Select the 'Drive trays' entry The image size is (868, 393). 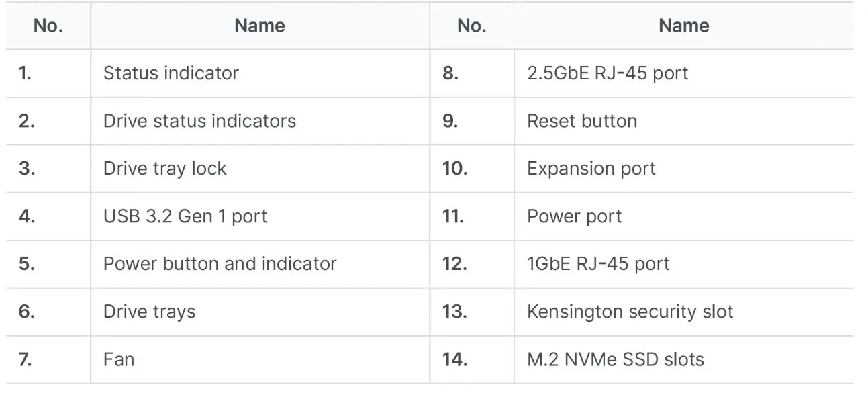(x=149, y=312)
